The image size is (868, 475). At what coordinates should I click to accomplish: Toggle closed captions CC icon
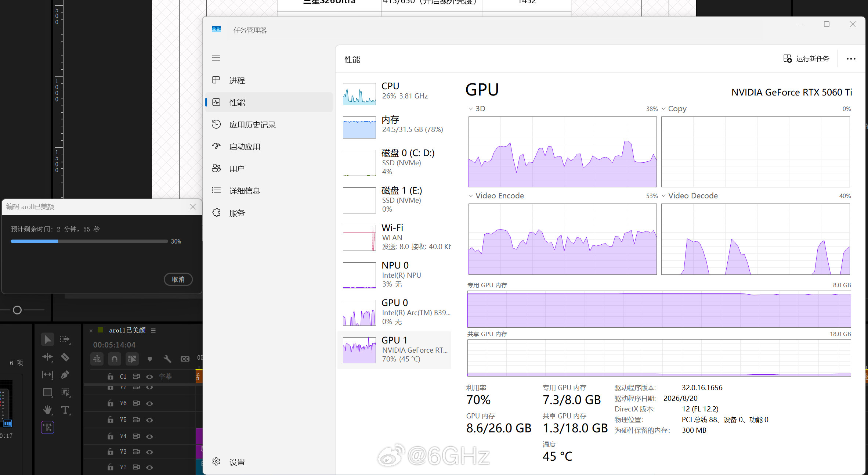click(185, 359)
